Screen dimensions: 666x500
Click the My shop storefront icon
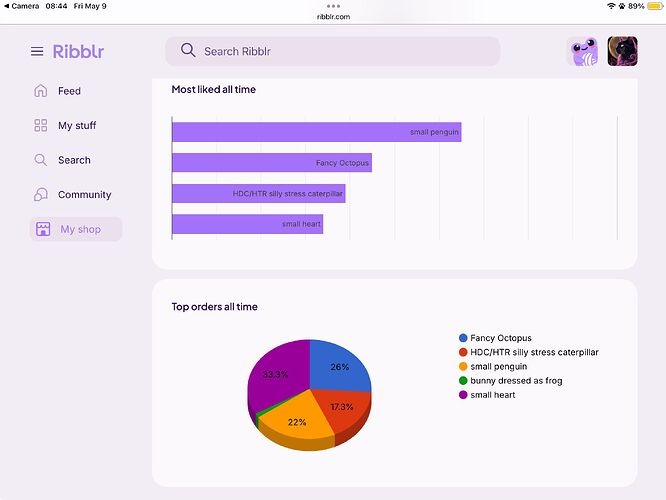click(x=43, y=229)
